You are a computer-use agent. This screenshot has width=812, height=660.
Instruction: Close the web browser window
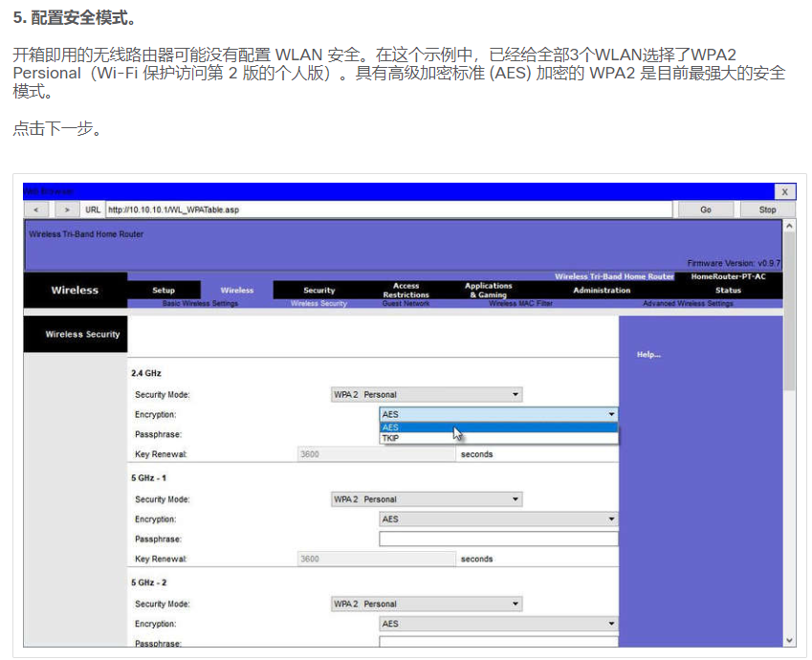pyautogui.click(x=784, y=191)
